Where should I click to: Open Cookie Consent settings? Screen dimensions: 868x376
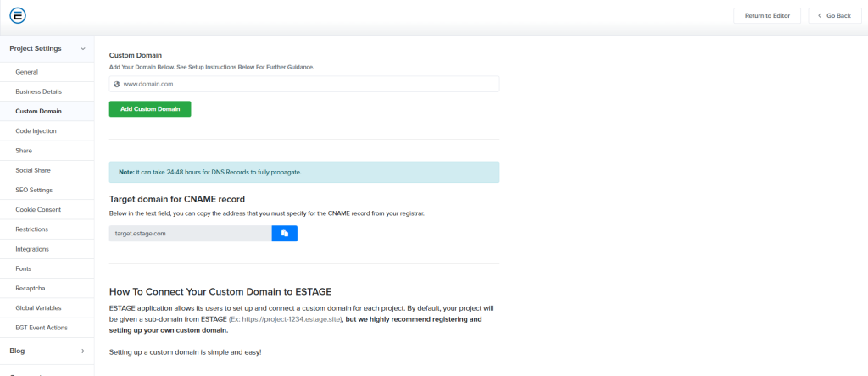47,209
